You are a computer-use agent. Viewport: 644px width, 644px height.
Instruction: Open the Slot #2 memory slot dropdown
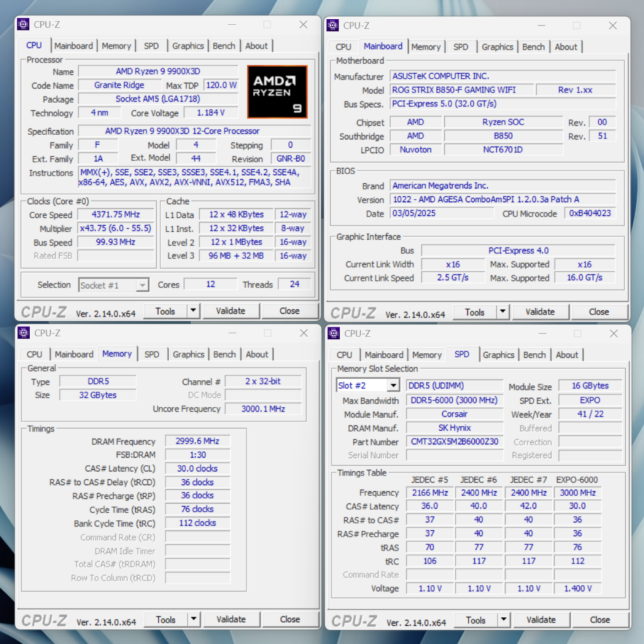367,386
